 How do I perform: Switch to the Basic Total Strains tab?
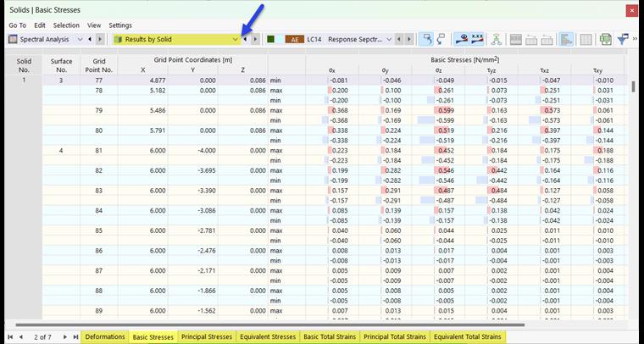point(330,336)
